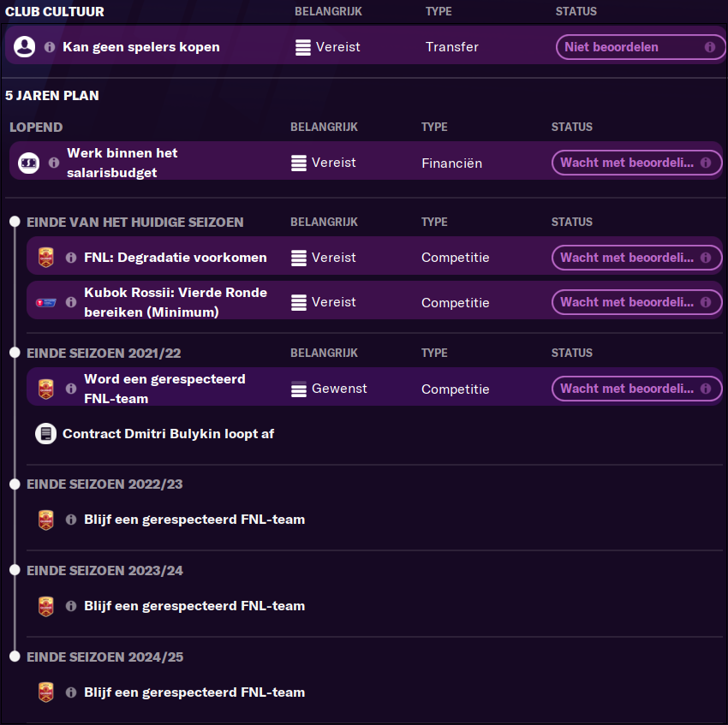The image size is (728, 725).
Task: Click contract document icon for Dmitri Bulykin
Action: (x=46, y=434)
